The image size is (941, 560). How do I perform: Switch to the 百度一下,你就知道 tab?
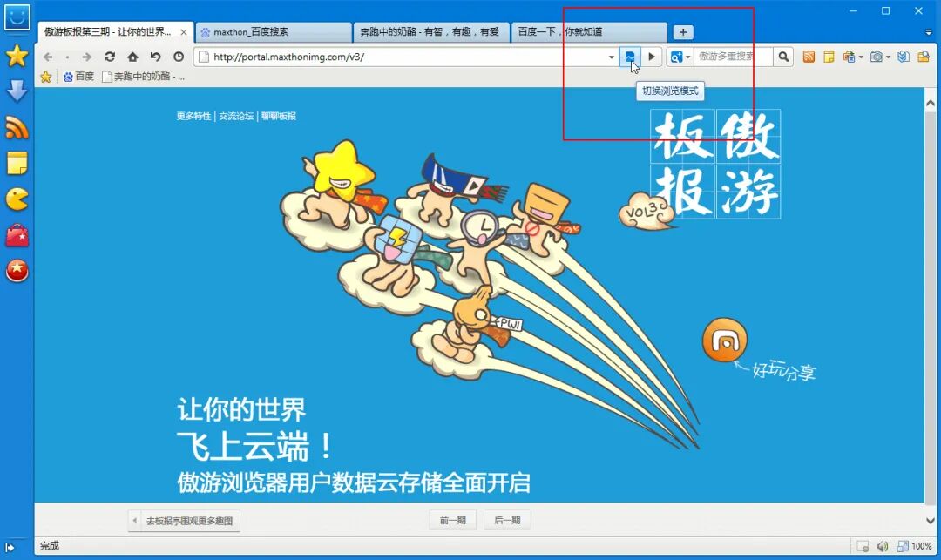coord(589,31)
